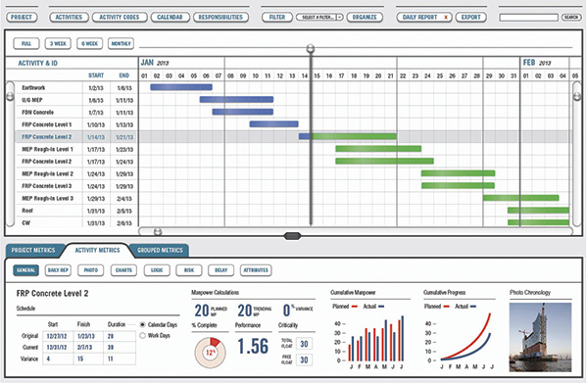Open the Photo Chronology thumbnail
This screenshot has width=588, height=383.
pyautogui.click(x=540, y=337)
